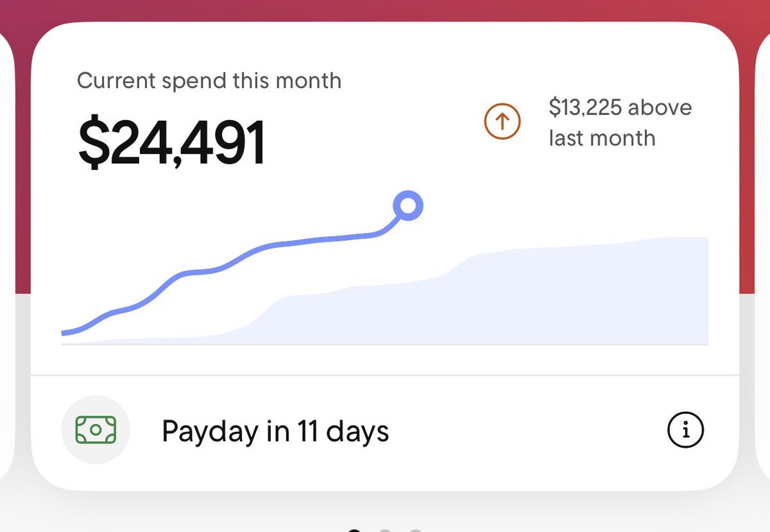
Task: Tap the info icon beside Payday
Action: tap(685, 430)
